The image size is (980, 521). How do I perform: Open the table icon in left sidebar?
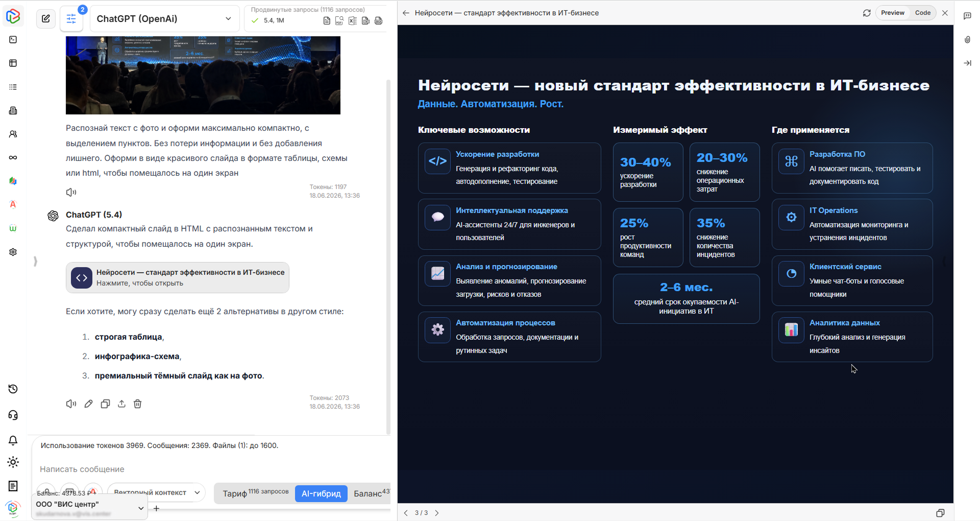pyautogui.click(x=13, y=63)
